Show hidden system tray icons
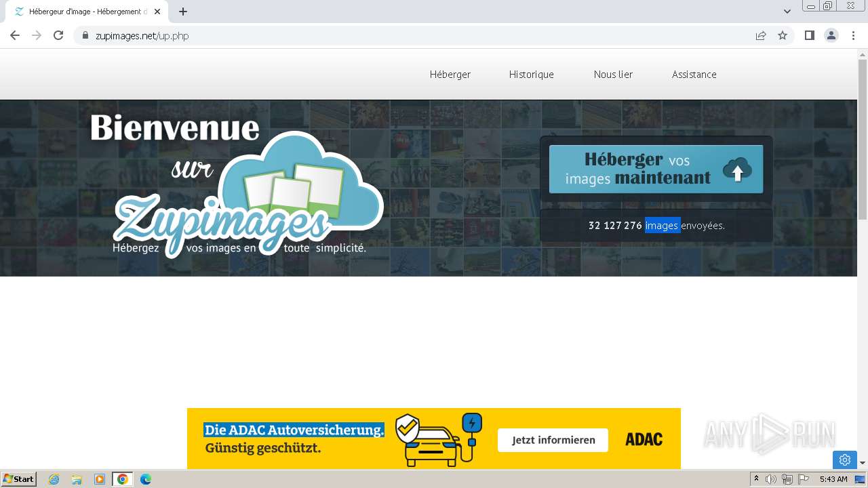Screen dimensions: 868x488 coord(757,479)
